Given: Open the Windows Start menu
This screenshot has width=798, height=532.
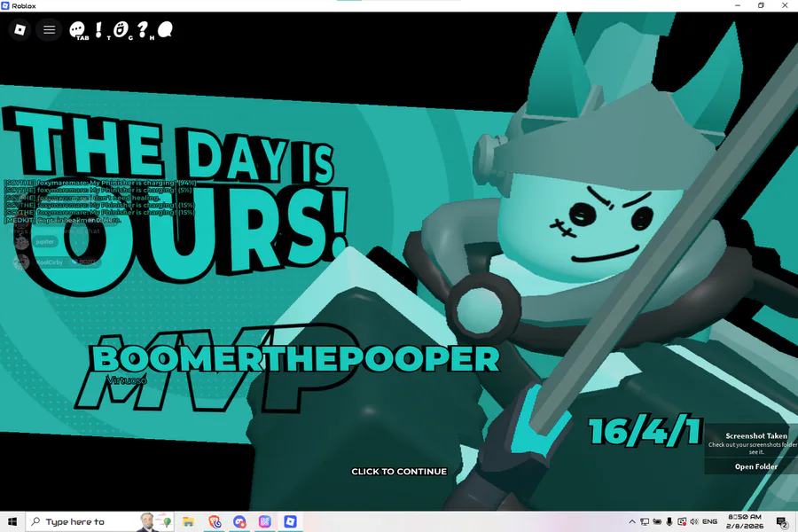Looking at the screenshot, I should pyautogui.click(x=12, y=522).
